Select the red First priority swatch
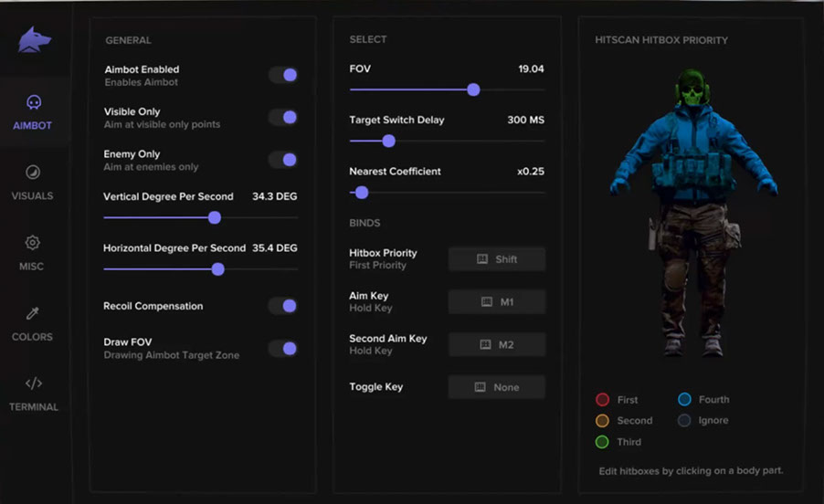 pos(602,400)
